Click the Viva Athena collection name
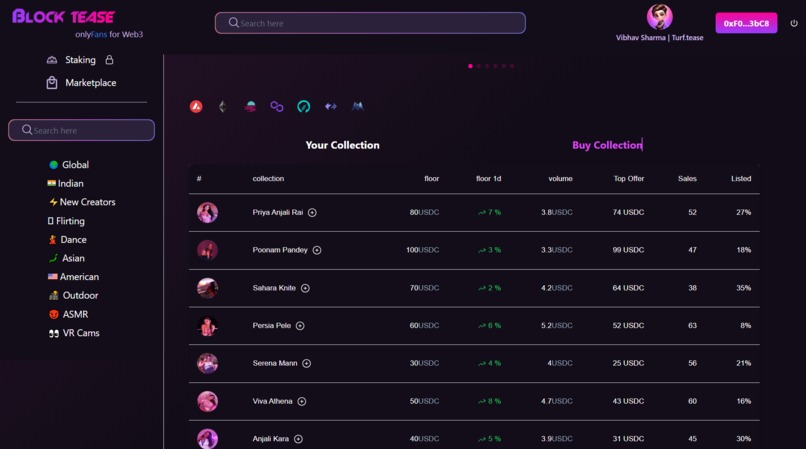 (272, 401)
